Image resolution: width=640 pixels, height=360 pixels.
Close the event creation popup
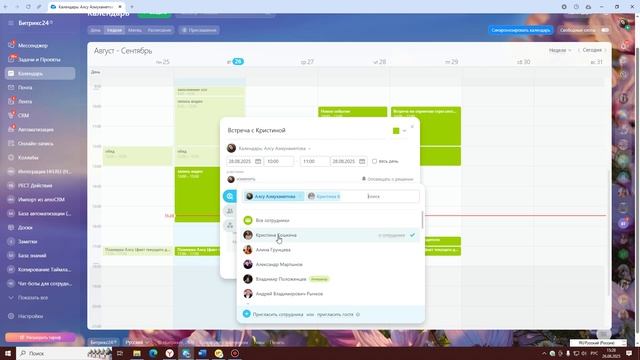click(412, 127)
